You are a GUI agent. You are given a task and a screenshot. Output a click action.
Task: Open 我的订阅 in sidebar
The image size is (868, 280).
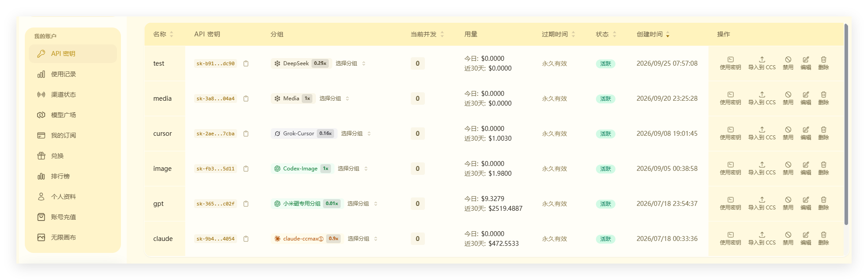click(x=73, y=135)
